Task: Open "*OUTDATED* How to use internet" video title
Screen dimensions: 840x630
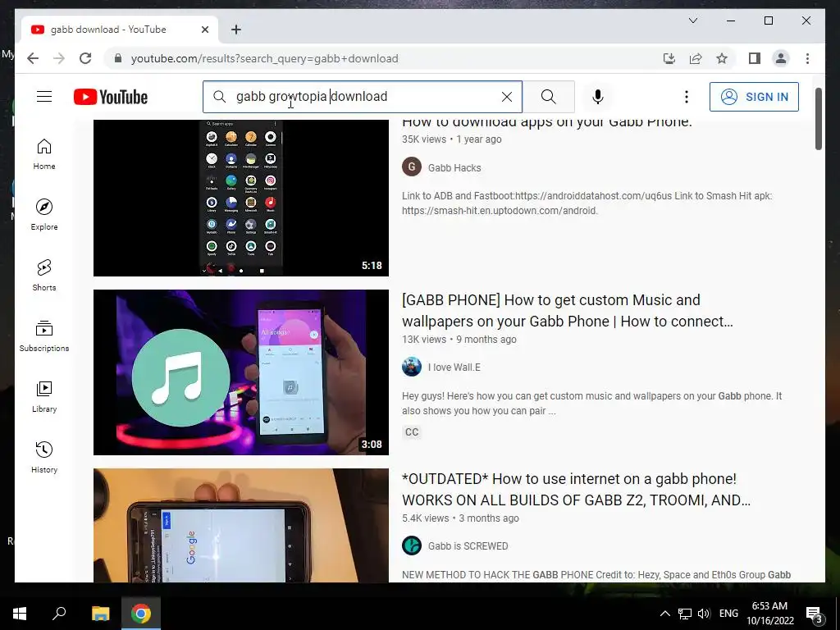Action: pos(576,490)
